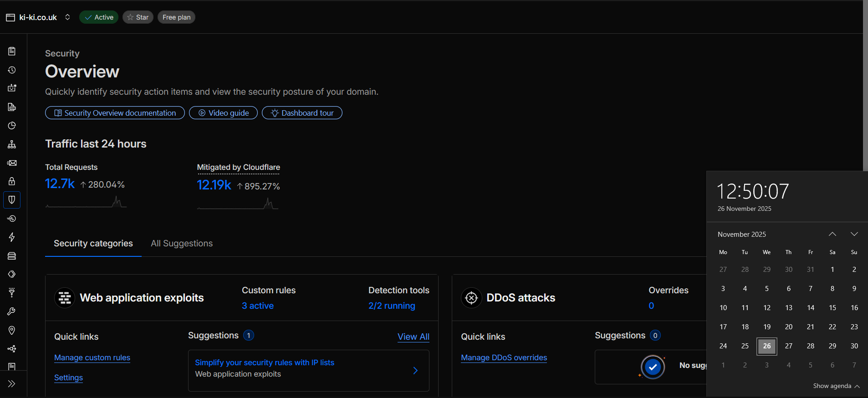Click the Rules funnel sidebar icon

[x=12, y=293]
